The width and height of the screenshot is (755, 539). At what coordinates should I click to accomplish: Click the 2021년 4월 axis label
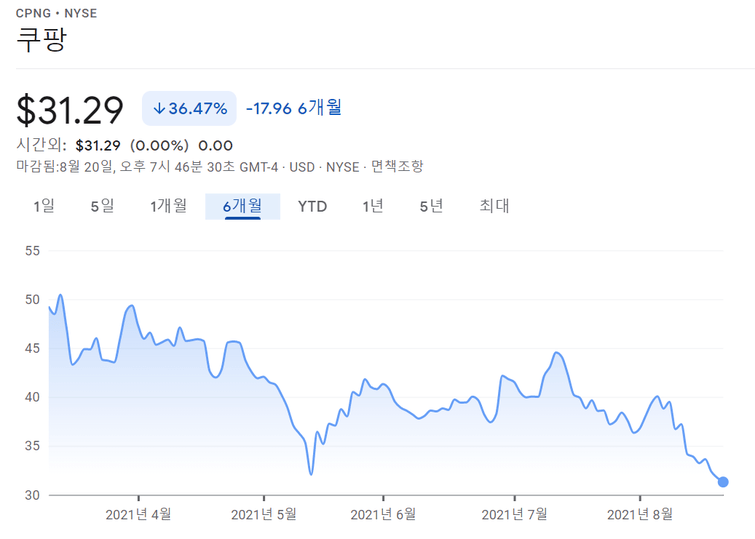pyautogui.click(x=138, y=514)
